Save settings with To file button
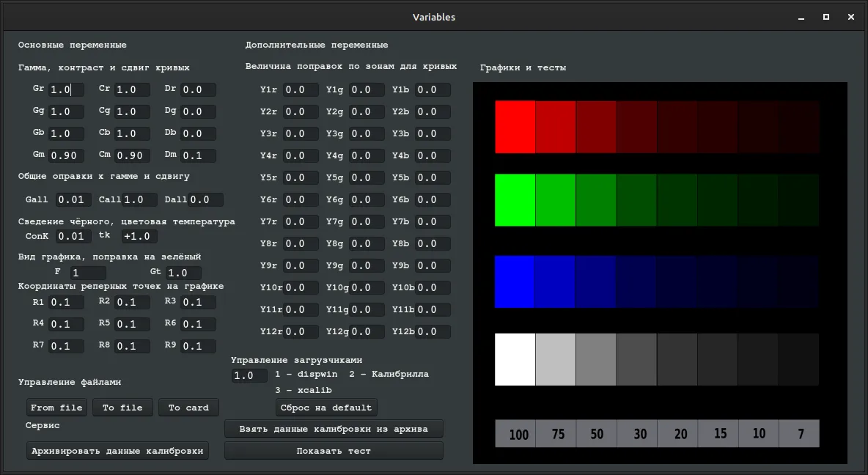This screenshot has width=868, height=475. [x=122, y=408]
